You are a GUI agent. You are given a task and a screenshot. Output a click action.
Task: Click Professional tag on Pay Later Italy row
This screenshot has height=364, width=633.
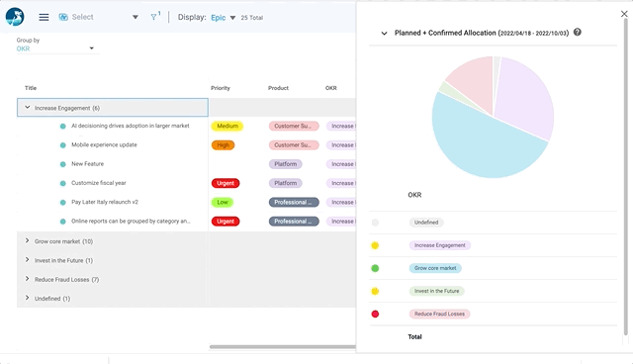(294, 202)
